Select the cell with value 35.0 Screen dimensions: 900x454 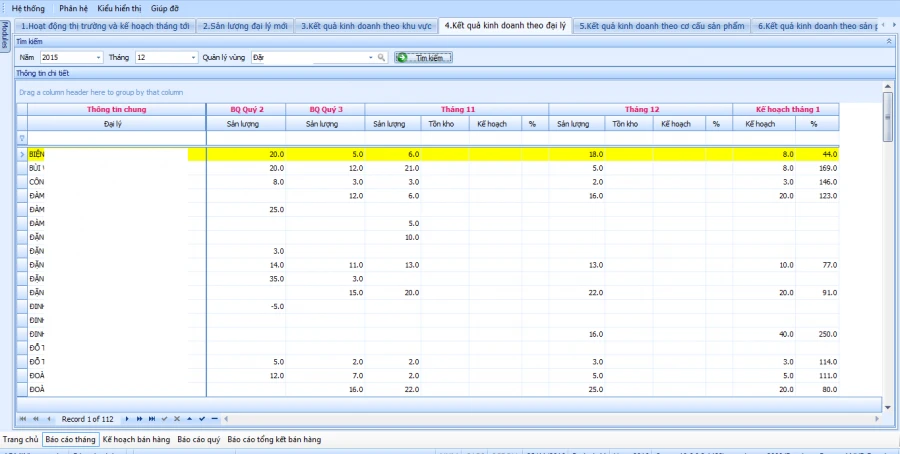tap(246, 279)
